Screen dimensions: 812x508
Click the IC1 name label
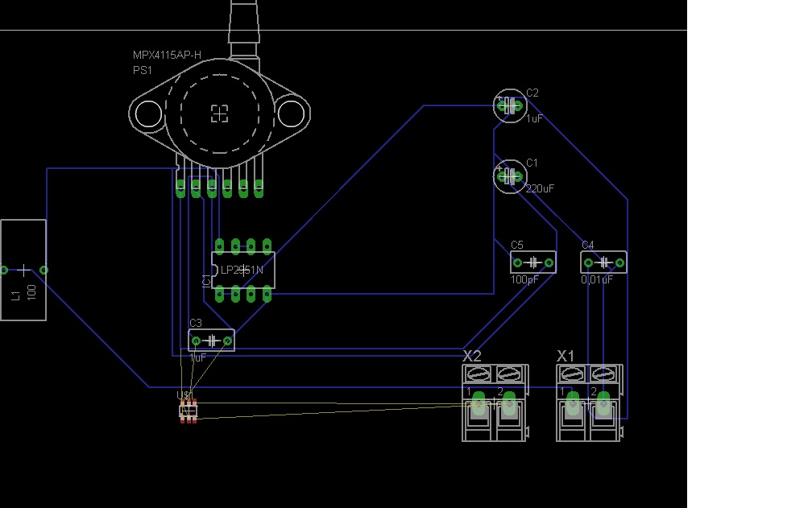(206, 281)
